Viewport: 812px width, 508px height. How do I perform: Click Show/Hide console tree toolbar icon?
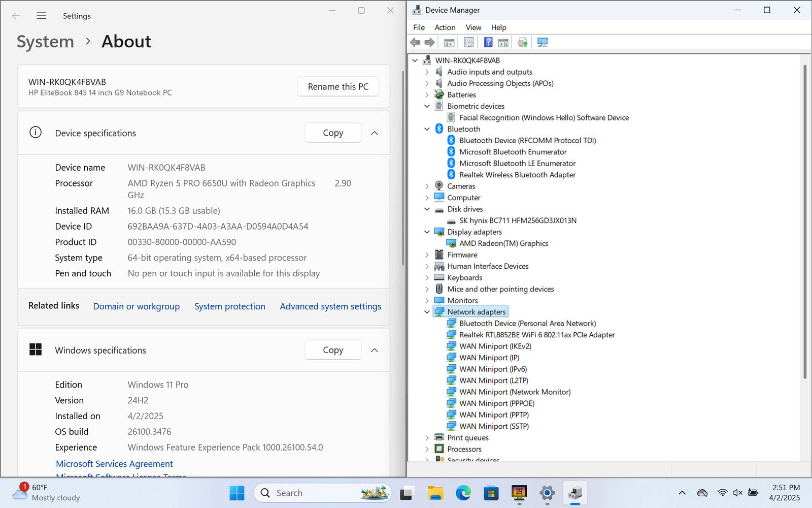449,42
